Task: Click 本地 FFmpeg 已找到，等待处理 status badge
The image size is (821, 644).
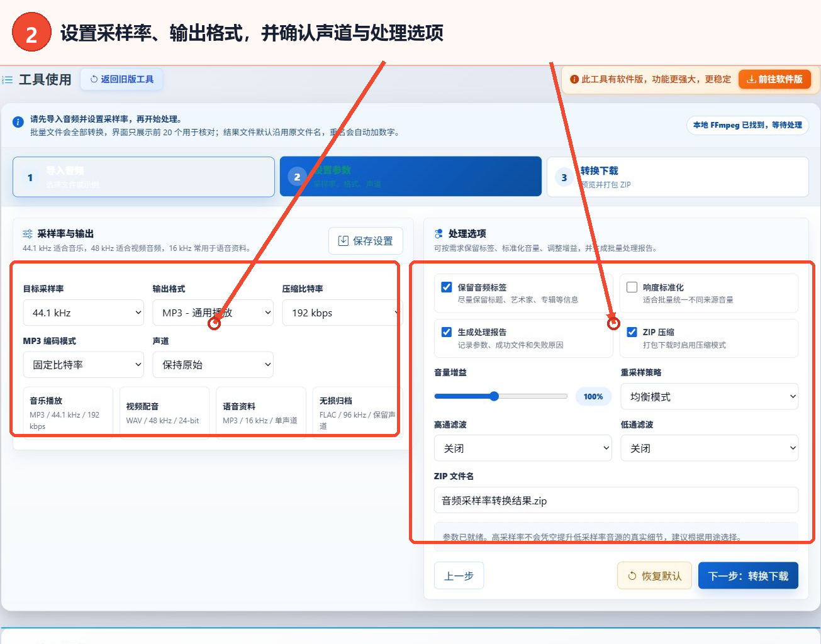Action: click(747, 125)
